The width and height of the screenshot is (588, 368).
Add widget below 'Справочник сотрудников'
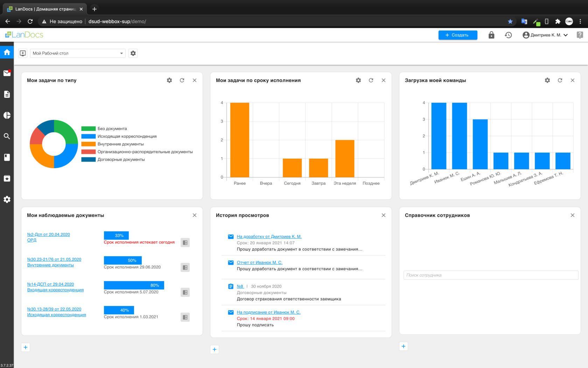tap(404, 346)
